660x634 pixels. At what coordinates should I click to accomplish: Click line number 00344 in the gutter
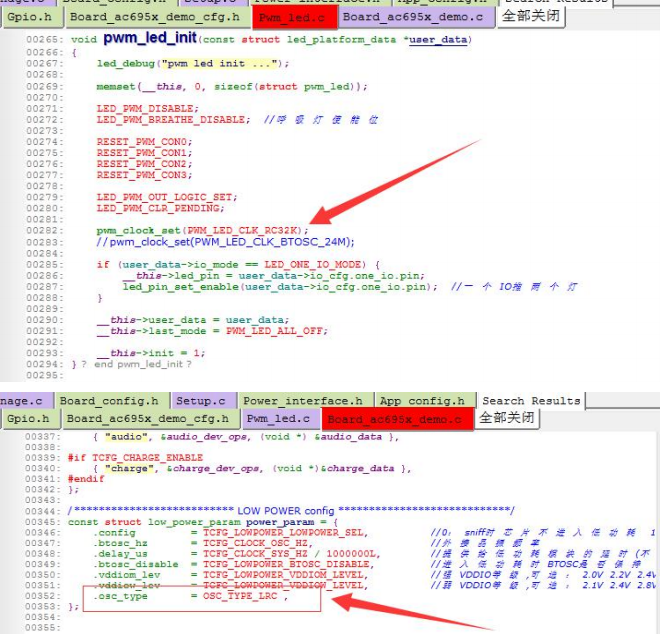43,511
